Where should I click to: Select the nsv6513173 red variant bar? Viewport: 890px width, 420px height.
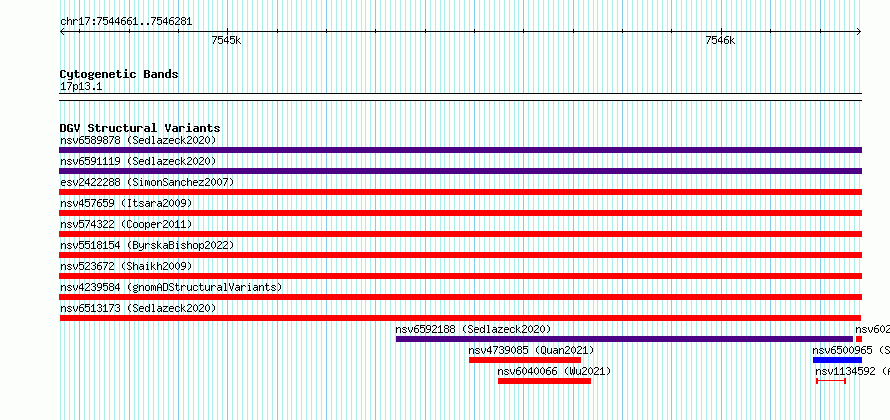pyautogui.click(x=460, y=318)
